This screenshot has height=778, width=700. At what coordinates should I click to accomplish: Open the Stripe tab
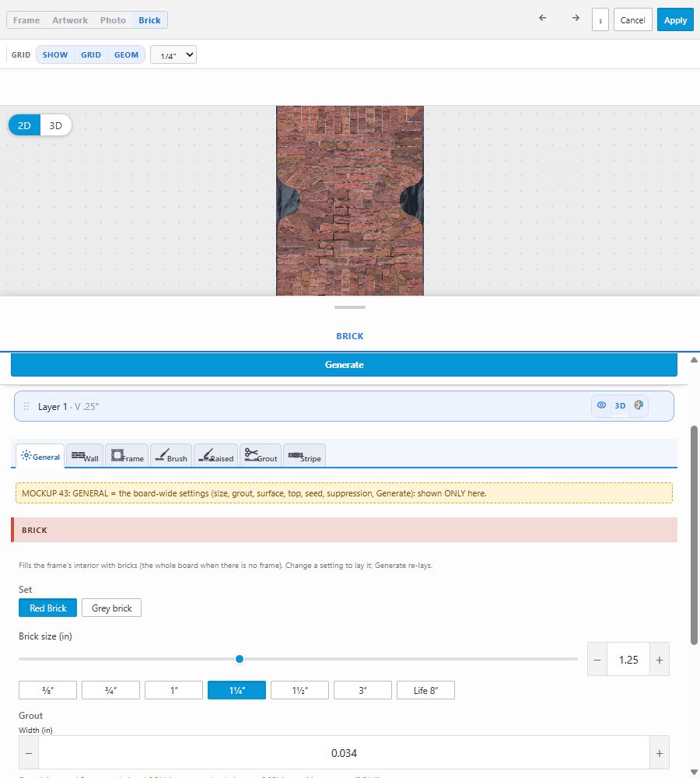coord(304,457)
